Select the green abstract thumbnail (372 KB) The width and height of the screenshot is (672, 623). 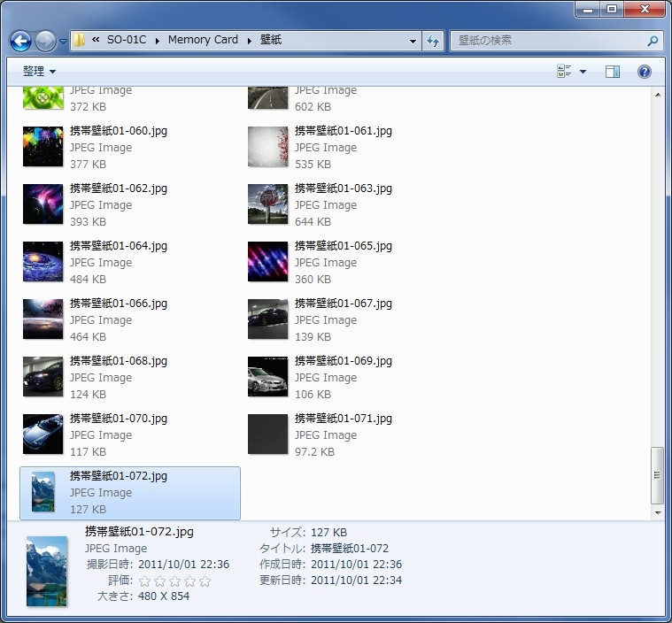tap(42, 97)
